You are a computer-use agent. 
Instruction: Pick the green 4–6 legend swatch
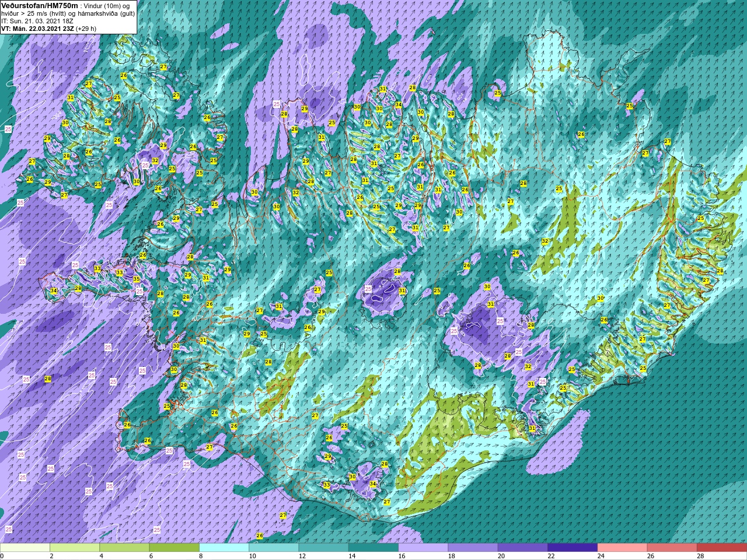pos(124,548)
